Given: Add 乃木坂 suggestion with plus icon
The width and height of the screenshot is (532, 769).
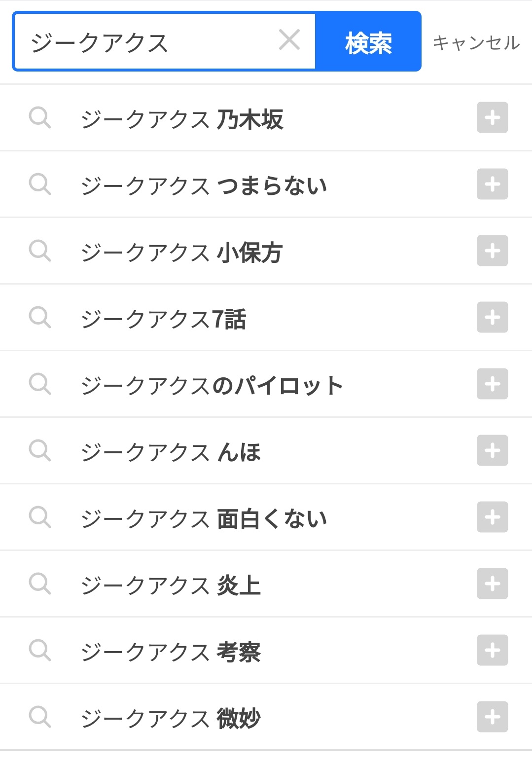Looking at the screenshot, I should [492, 117].
